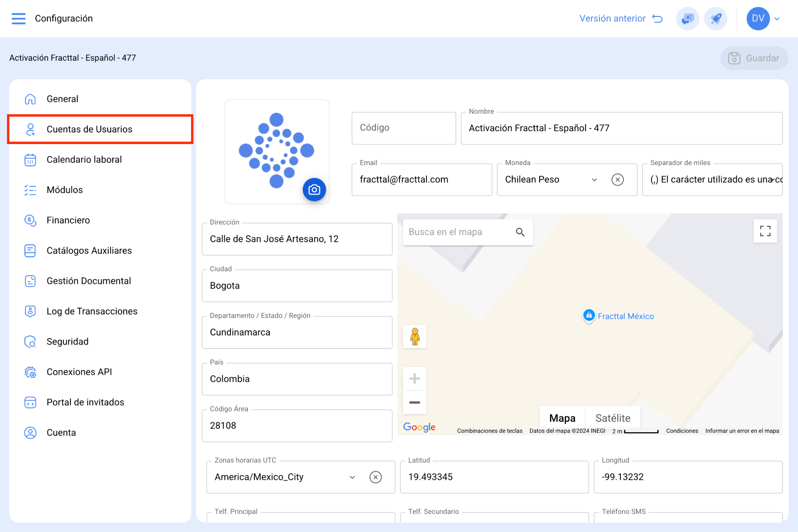Click the Calendario laboral calendar icon
Screen dimensions: 798x532
[x=30, y=160]
